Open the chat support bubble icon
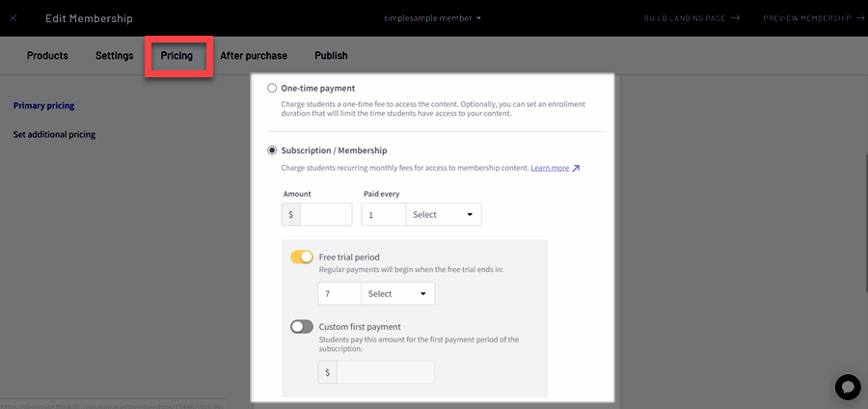The width and height of the screenshot is (868, 409). click(x=847, y=387)
